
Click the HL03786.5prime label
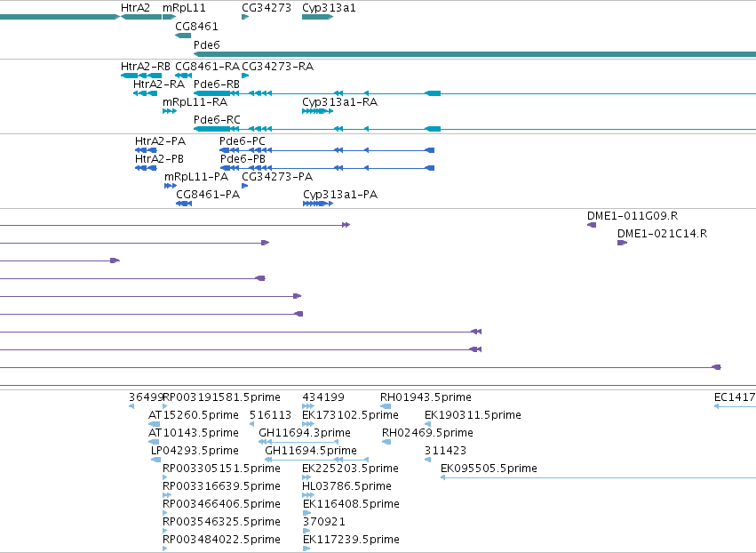(347, 486)
